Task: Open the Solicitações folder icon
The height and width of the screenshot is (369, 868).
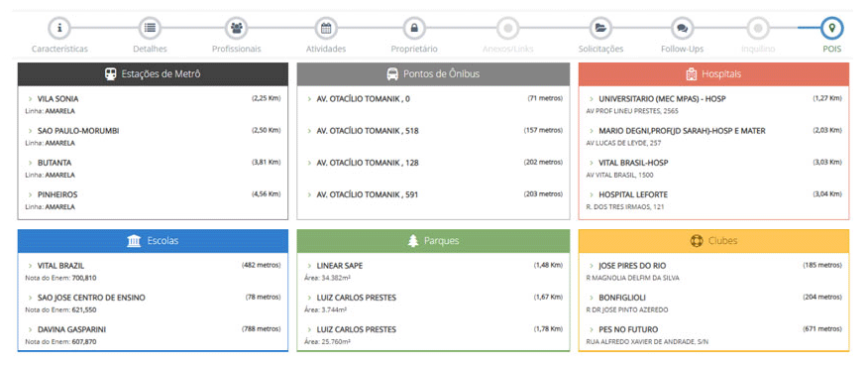Action: point(600,28)
